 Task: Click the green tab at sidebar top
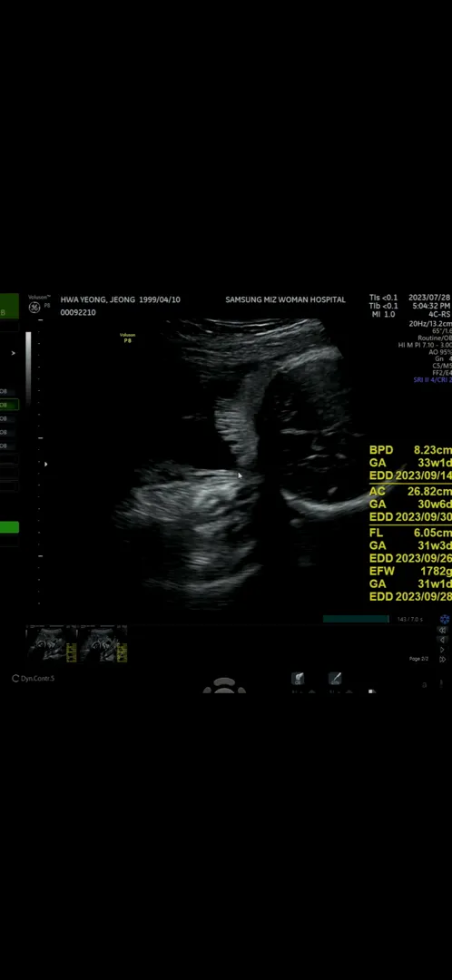[9, 307]
